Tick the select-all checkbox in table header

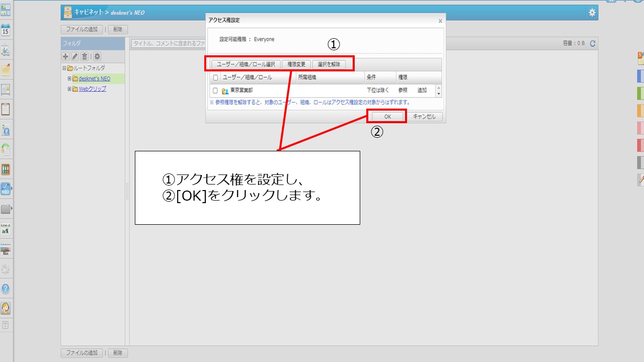[215, 78]
